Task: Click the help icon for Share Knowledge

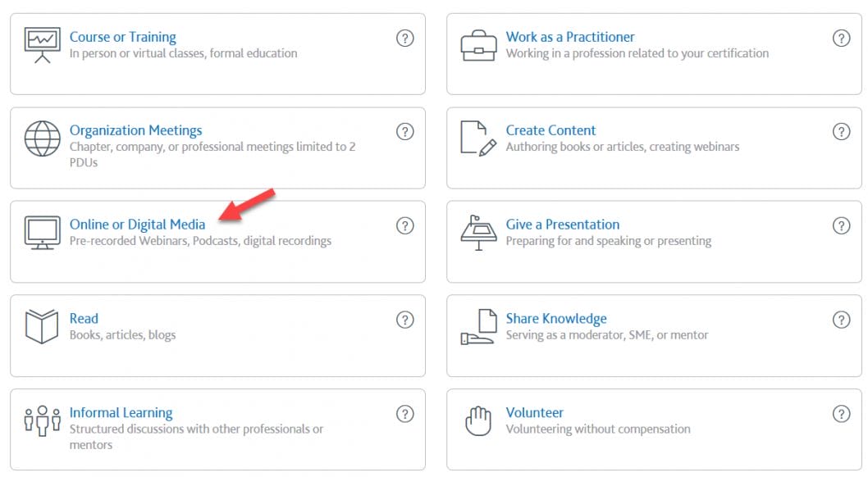Action: click(842, 320)
